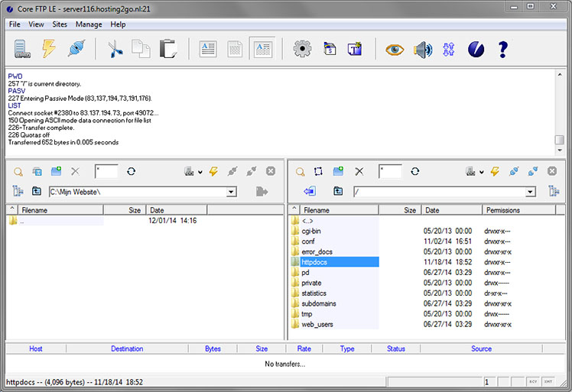Open the Help menu
572x392 pixels.
pos(118,24)
